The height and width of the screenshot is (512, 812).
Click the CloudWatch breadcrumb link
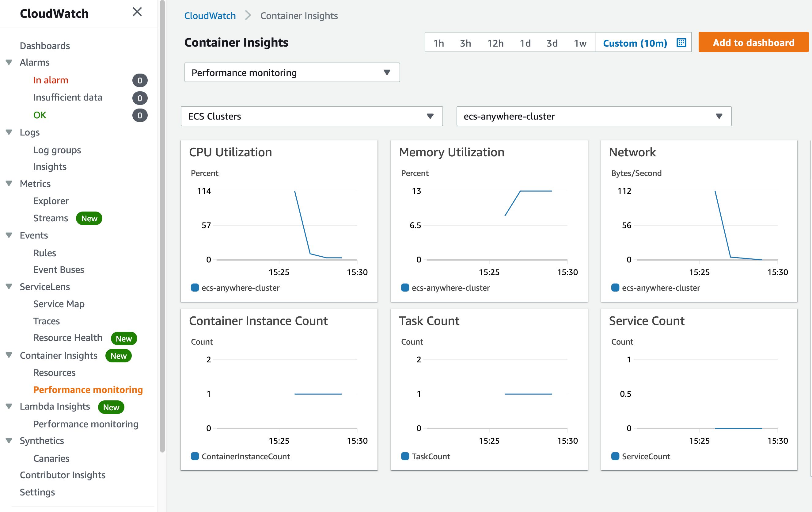pos(210,16)
